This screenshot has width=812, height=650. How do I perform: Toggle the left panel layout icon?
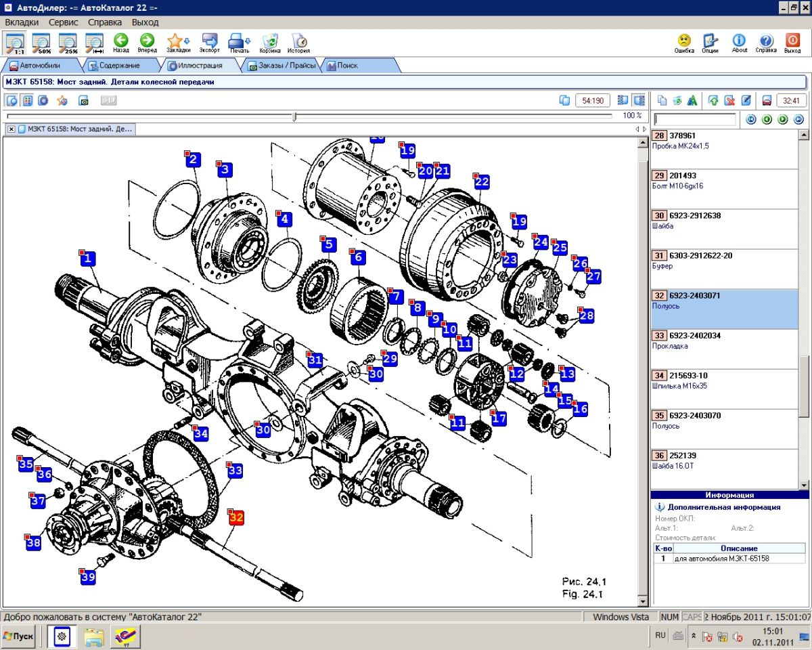click(623, 101)
